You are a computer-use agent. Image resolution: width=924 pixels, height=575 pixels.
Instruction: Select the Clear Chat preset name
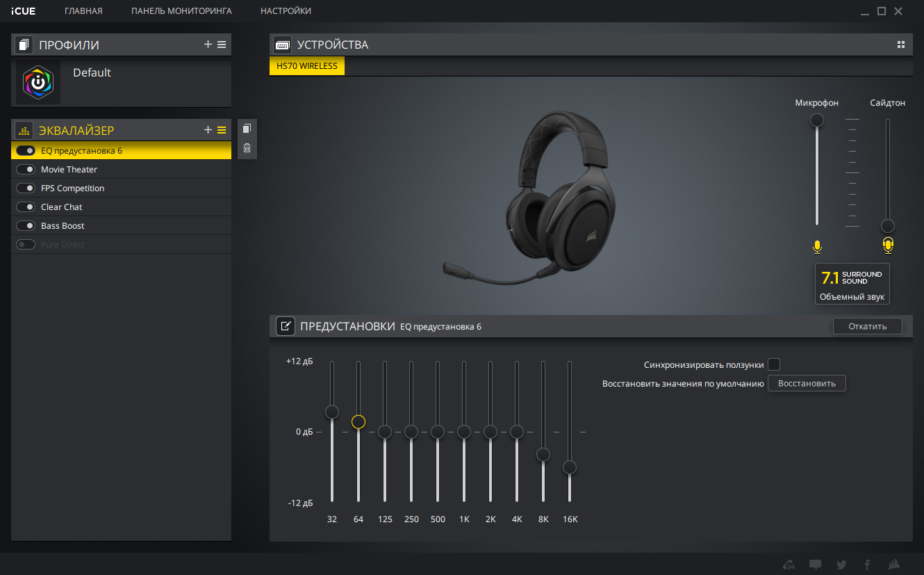point(61,206)
